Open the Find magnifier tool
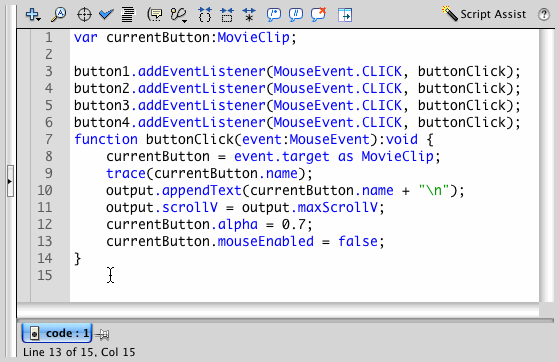The height and width of the screenshot is (362, 559). (58, 15)
